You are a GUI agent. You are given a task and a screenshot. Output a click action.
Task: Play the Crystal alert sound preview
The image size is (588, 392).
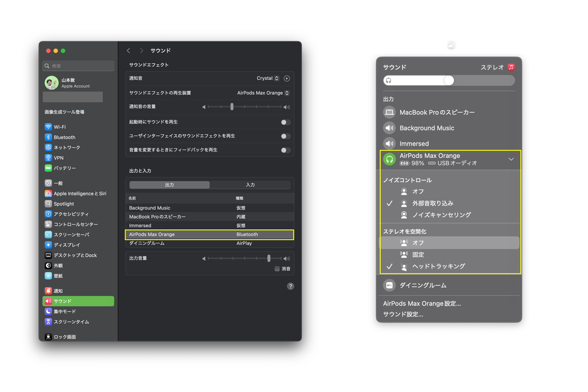[287, 78]
